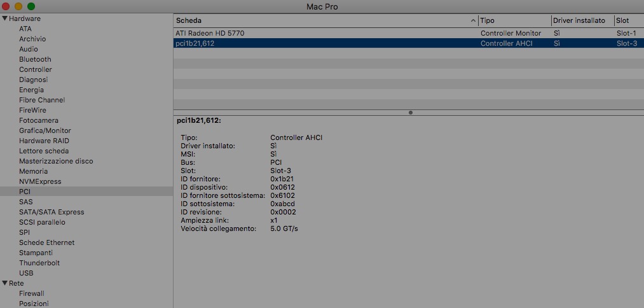This screenshot has height=308, width=644.
Task: Click the ID fornitore value 0x1b21
Action: click(x=282, y=179)
